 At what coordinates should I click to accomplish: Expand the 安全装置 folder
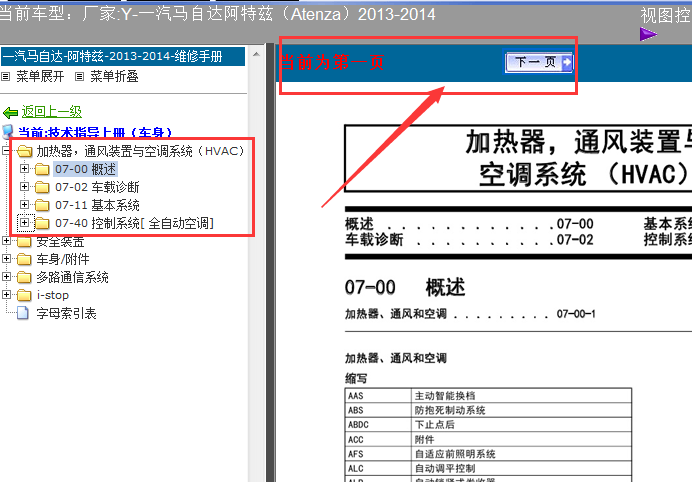(6, 241)
